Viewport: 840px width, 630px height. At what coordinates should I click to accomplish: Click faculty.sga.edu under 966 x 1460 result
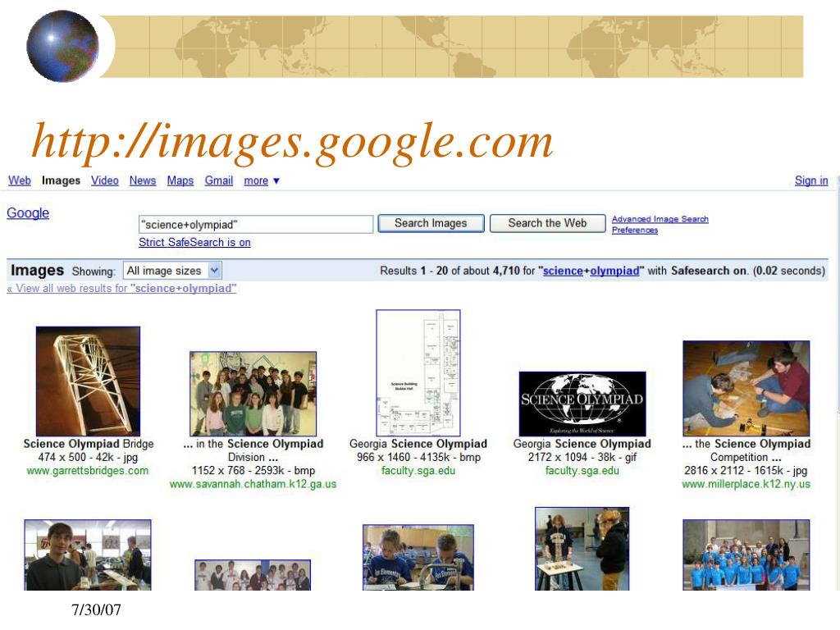coord(418,471)
